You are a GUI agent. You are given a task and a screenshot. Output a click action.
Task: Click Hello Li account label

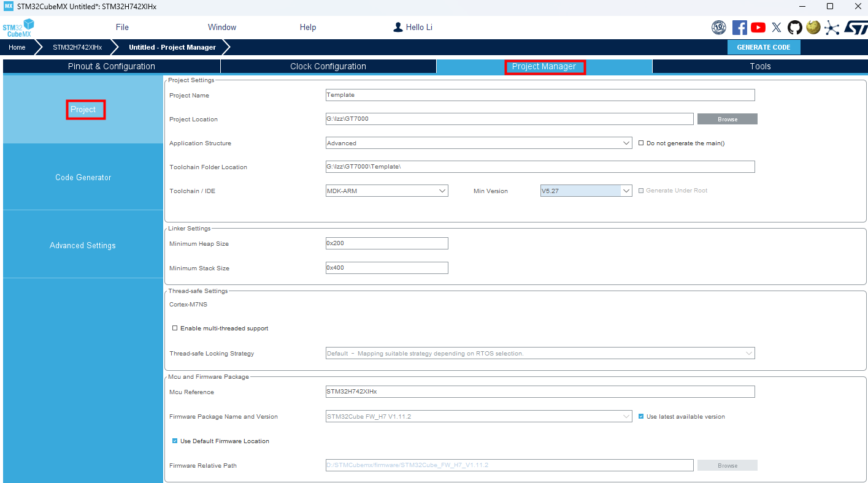[419, 27]
